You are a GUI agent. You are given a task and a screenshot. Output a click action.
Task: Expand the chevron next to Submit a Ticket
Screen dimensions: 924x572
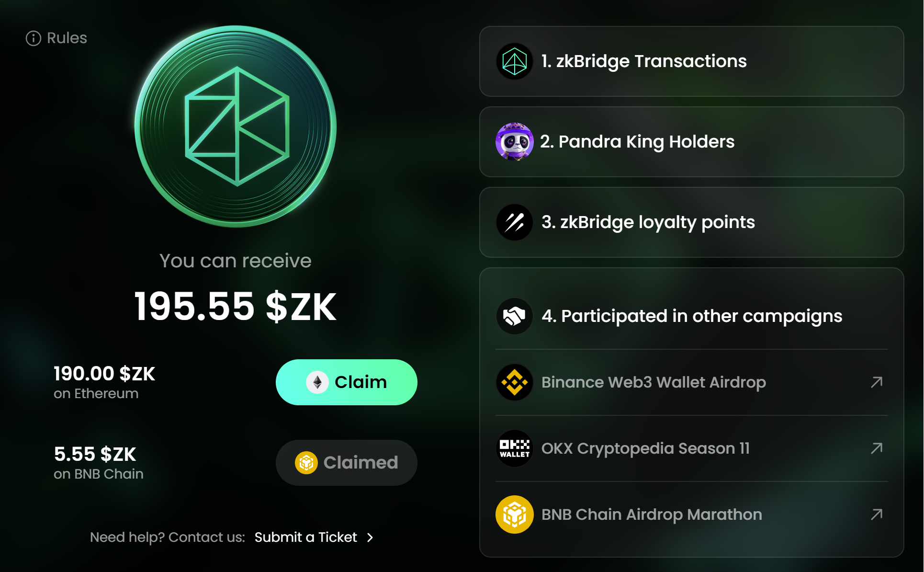370,538
